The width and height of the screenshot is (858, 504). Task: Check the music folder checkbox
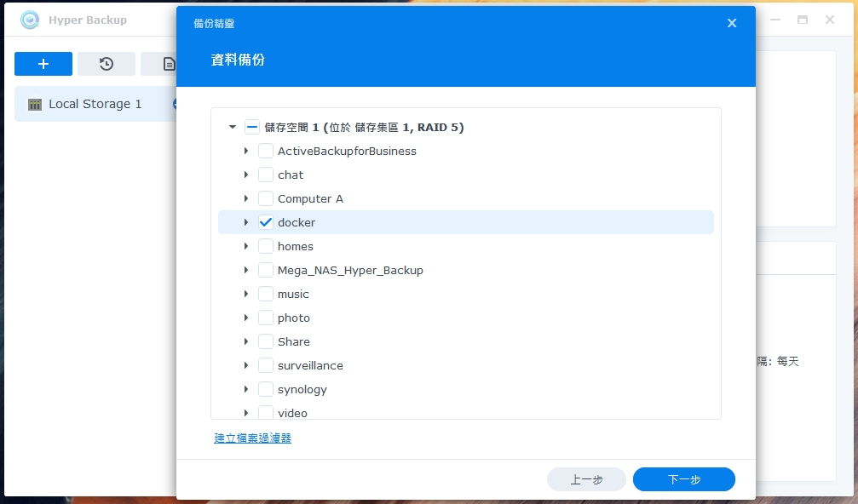[x=265, y=294]
